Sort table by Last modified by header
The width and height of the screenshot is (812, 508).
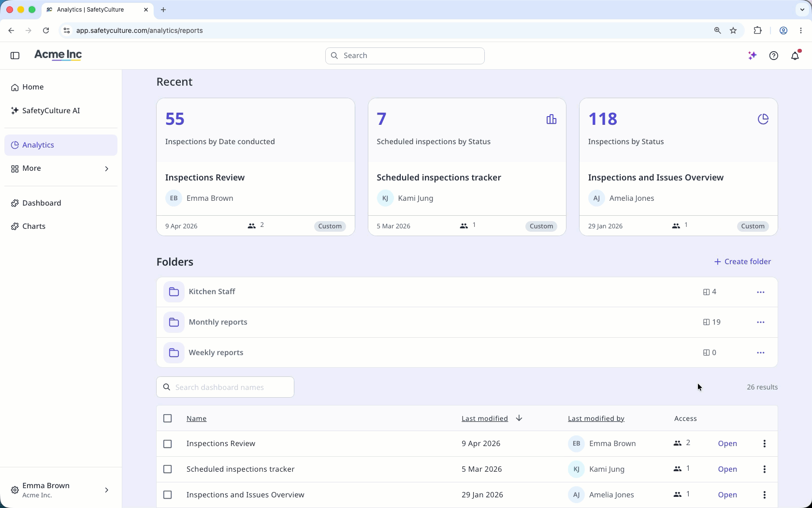(596, 418)
